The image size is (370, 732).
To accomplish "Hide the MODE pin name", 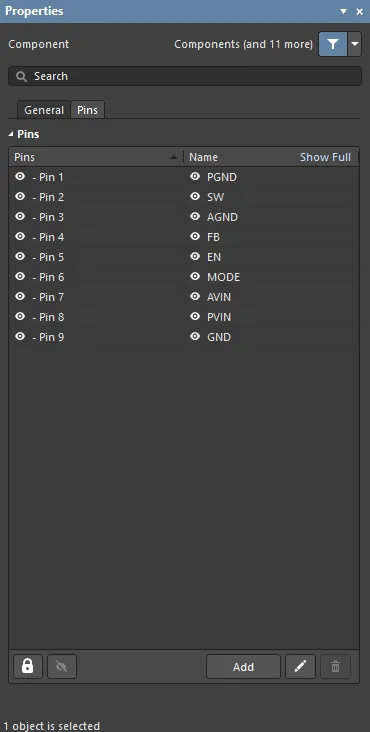I will (x=195, y=276).
